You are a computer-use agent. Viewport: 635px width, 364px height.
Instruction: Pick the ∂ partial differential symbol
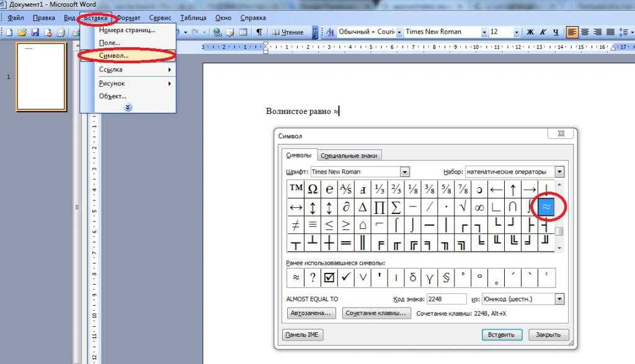(346, 207)
